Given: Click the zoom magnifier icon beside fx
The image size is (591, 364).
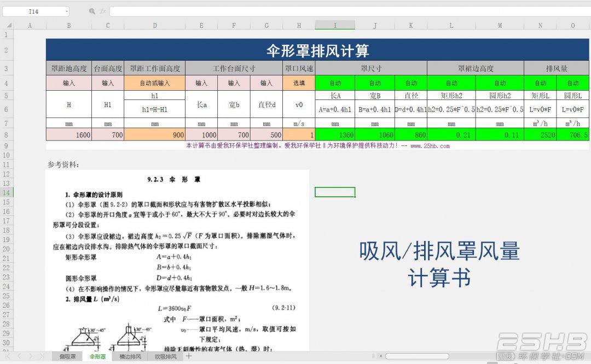Looking at the screenshot, I should coord(92,11).
